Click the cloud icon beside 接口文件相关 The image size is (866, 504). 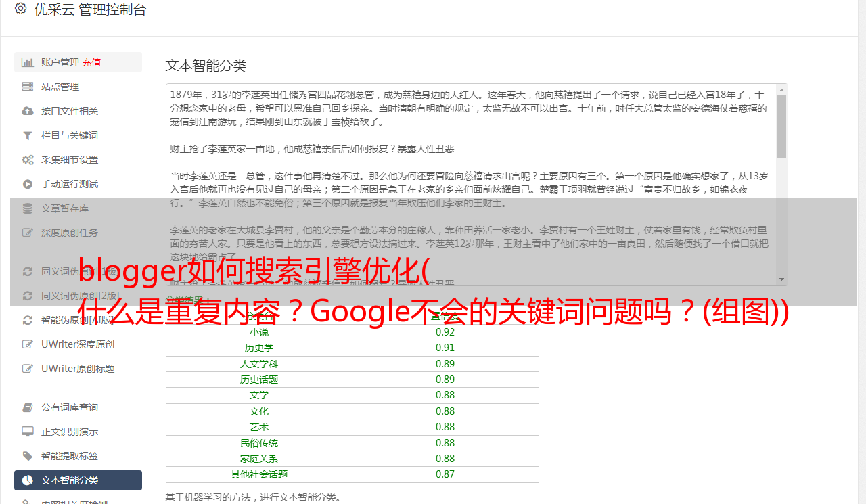point(28,111)
